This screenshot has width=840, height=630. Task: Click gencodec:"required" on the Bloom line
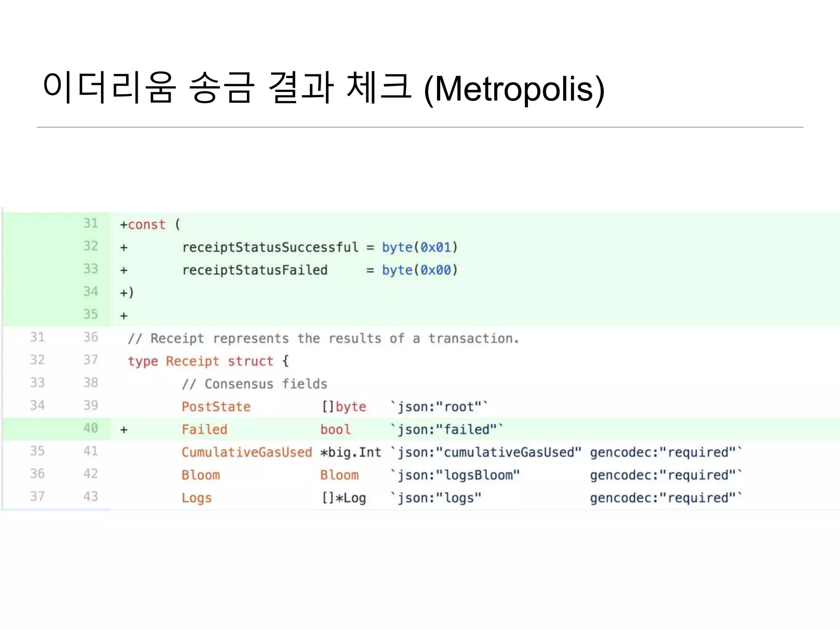click(x=666, y=475)
